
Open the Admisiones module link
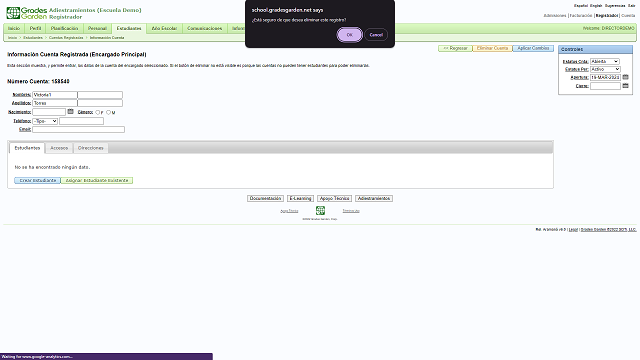[x=555, y=16]
